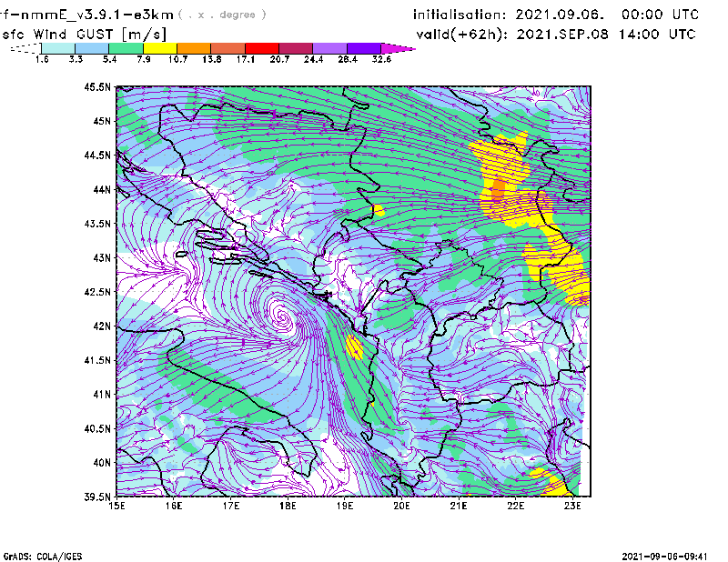Click the legend value 20.7
This screenshot has height=562, width=728.
tap(279, 59)
